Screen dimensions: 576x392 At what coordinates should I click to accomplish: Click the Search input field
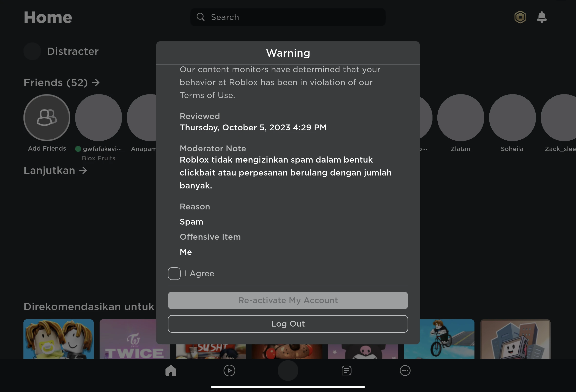point(292,17)
